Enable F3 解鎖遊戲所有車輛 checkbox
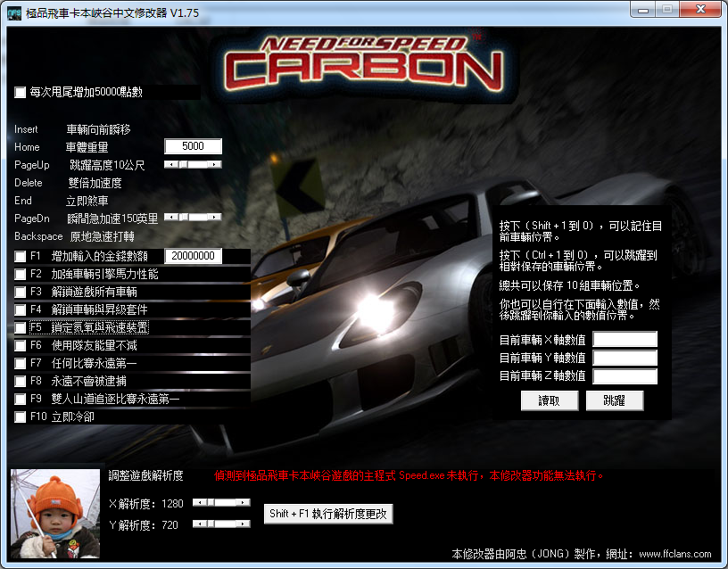Image resolution: width=728 pixels, height=569 pixels. point(20,292)
